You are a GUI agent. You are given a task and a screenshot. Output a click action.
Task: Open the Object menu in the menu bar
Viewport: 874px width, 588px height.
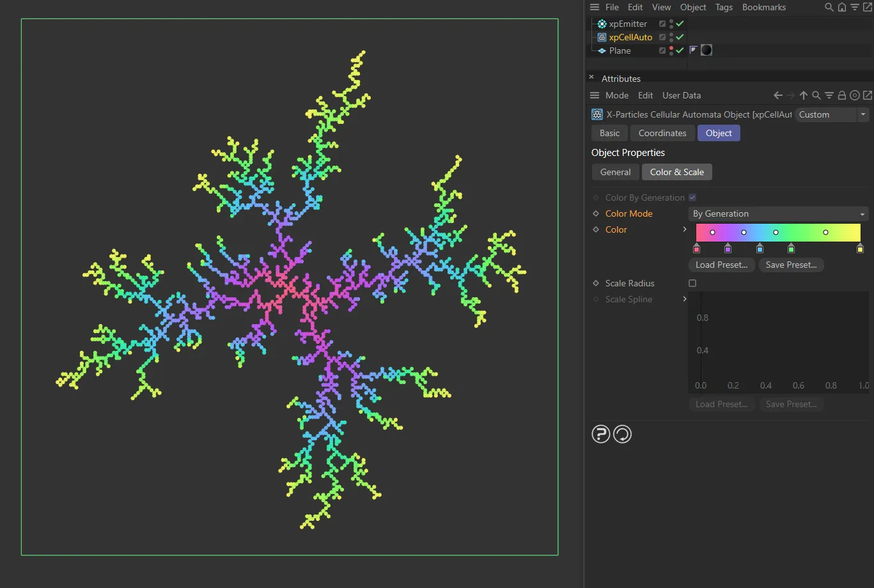(693, 7)
